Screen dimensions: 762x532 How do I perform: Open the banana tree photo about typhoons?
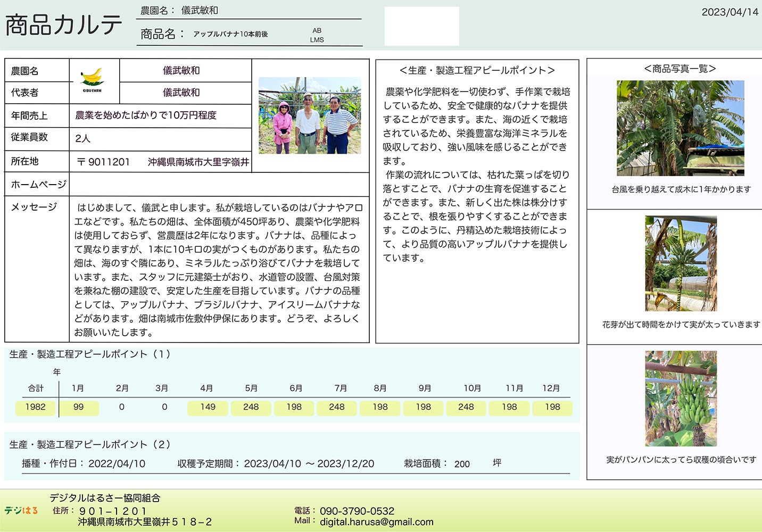tap(680, 128)
